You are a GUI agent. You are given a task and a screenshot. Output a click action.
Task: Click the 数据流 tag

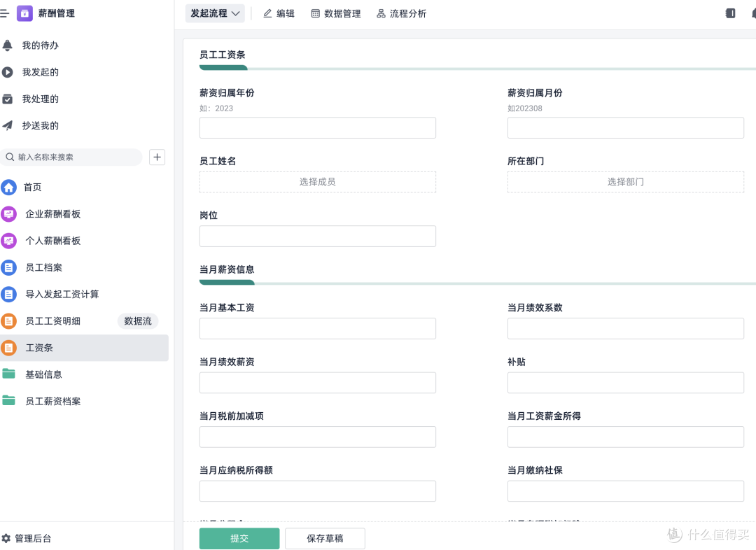coord(138,321)
